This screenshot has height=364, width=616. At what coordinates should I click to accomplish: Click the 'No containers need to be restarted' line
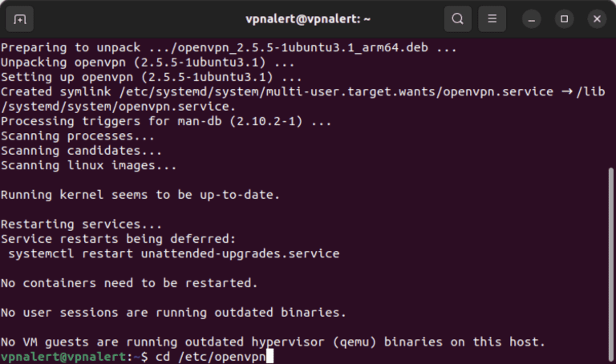(129, 283)
